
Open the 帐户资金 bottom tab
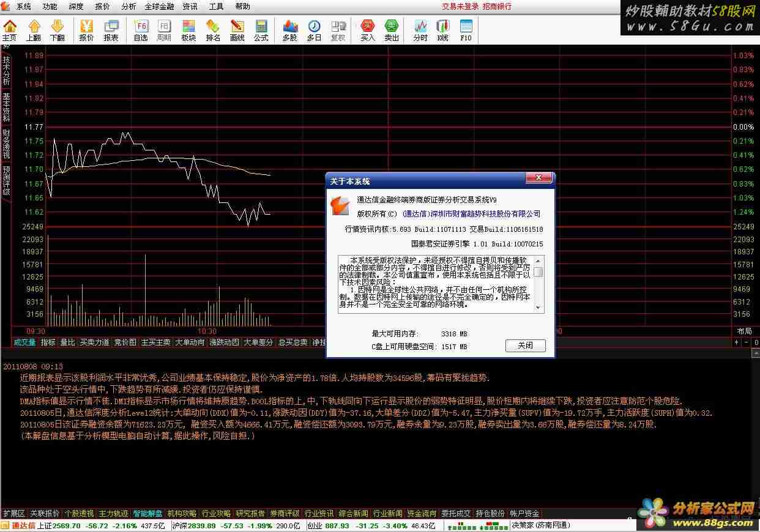525,514
